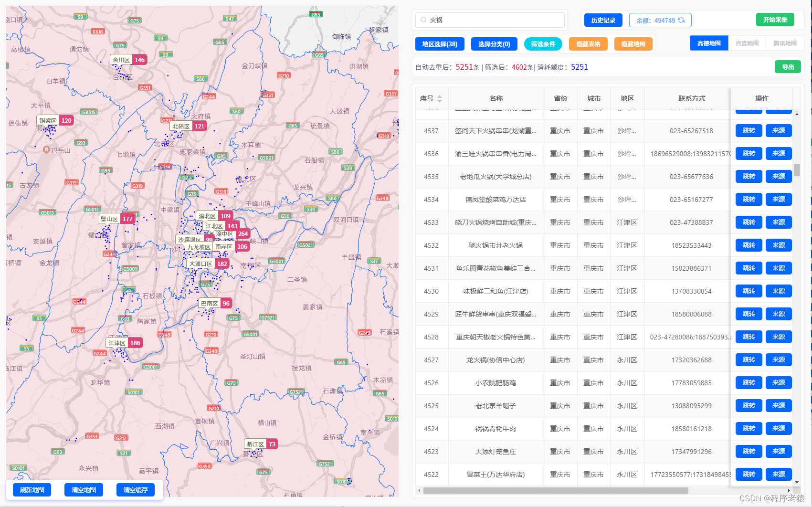Click the search magnifier icon
Viewport: 812px width, 507px height.
click(423, 20)
